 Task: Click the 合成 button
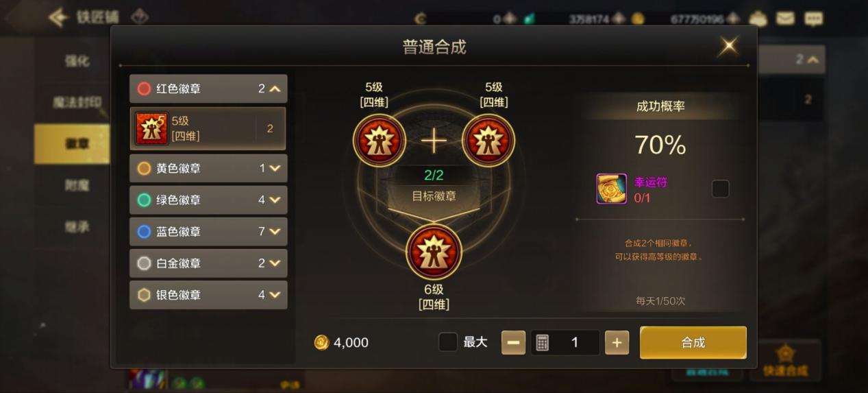pos(693,342)
